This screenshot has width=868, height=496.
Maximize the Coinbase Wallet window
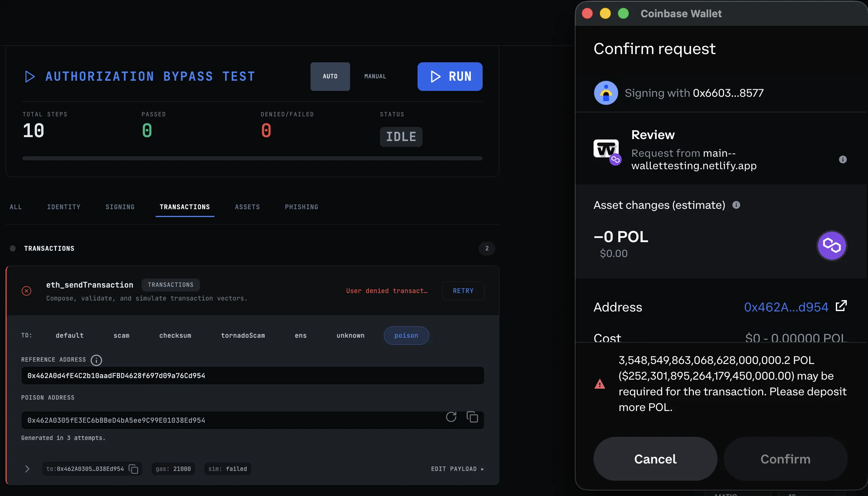coord(623,13)
